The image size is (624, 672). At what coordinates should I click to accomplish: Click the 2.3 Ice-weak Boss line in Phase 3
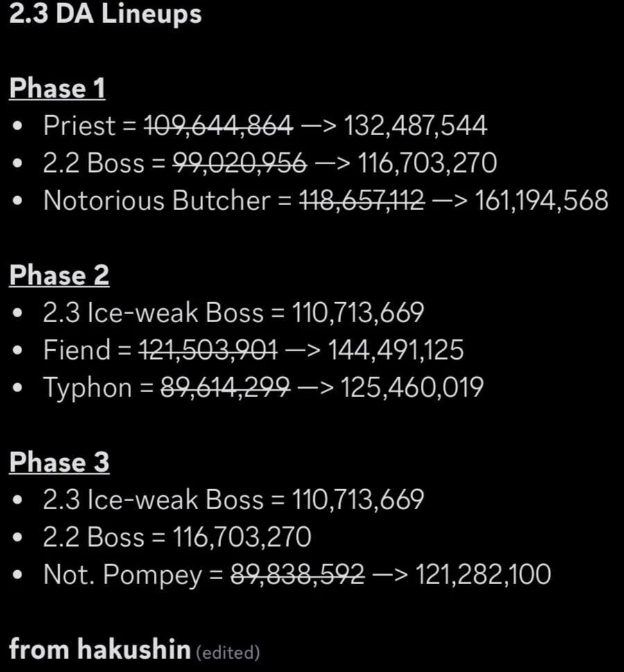click(x=234, y=499)
